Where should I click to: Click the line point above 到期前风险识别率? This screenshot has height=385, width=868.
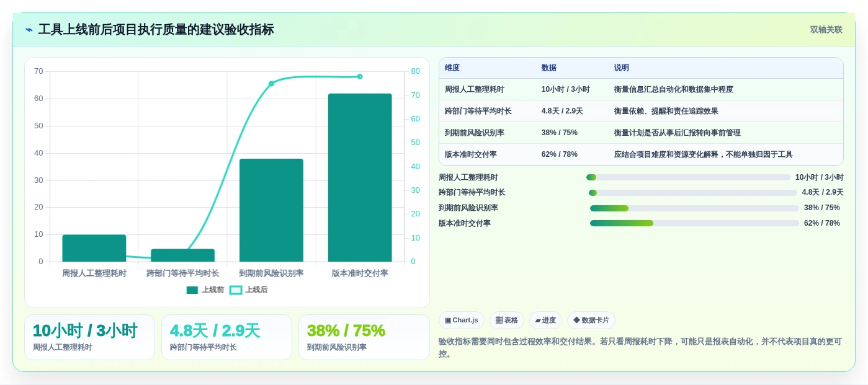[271, 84]
